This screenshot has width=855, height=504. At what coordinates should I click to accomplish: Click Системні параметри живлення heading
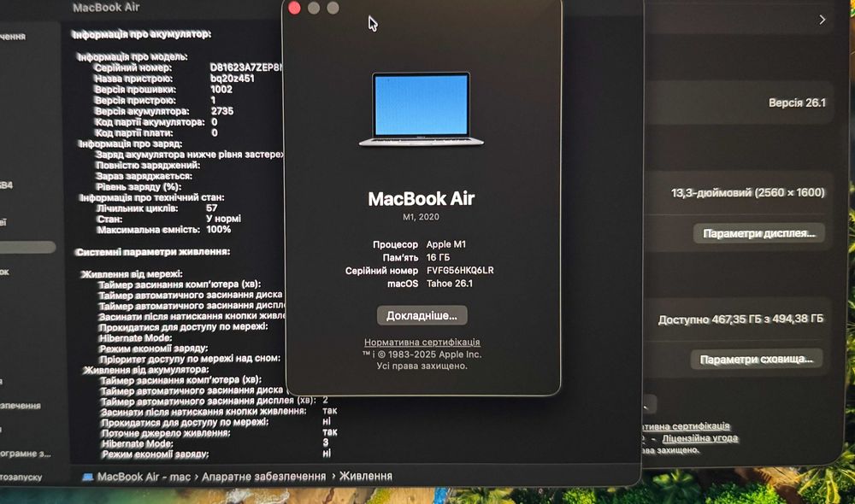[x=152, y=252]
